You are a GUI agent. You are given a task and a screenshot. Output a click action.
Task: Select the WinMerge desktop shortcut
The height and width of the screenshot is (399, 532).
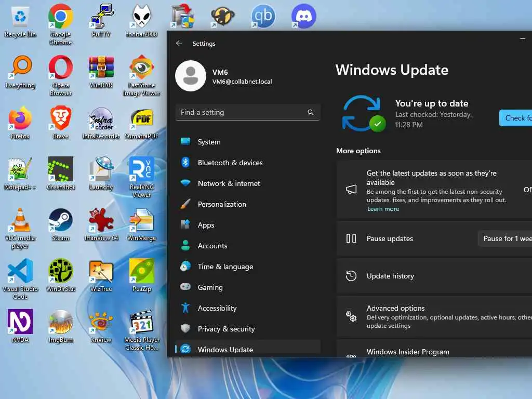tap(141, 225)
